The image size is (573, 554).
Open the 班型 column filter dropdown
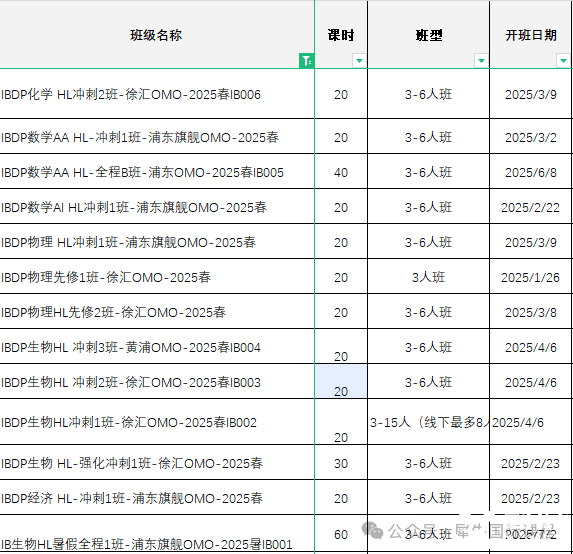(x=481, y=61)
